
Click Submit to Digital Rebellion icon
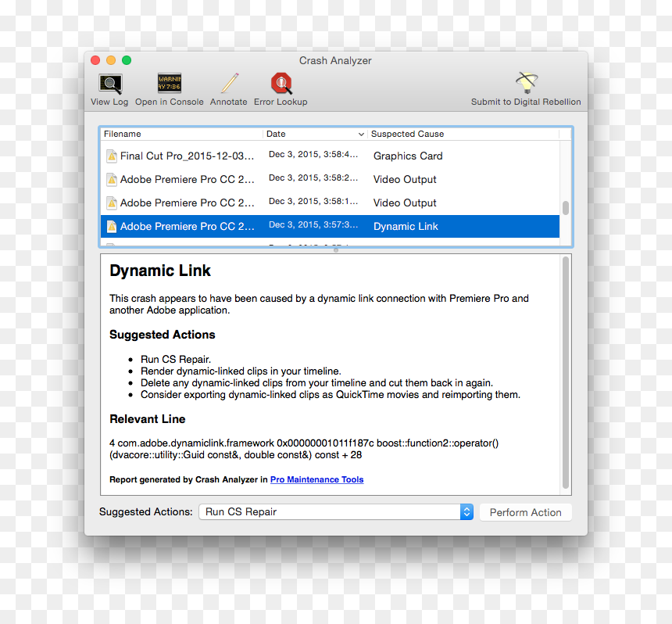click(527, 83)
